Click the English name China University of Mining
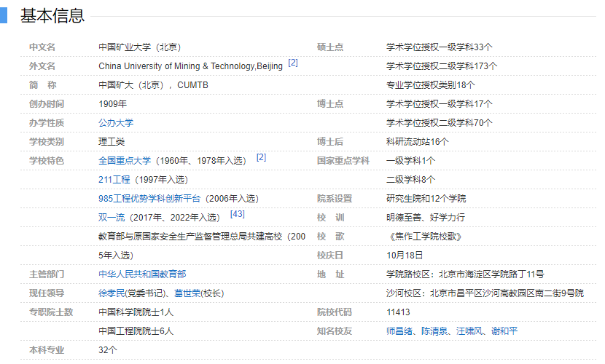The width and height of the screenshot is (605, 364). click(x=190, y=66)
